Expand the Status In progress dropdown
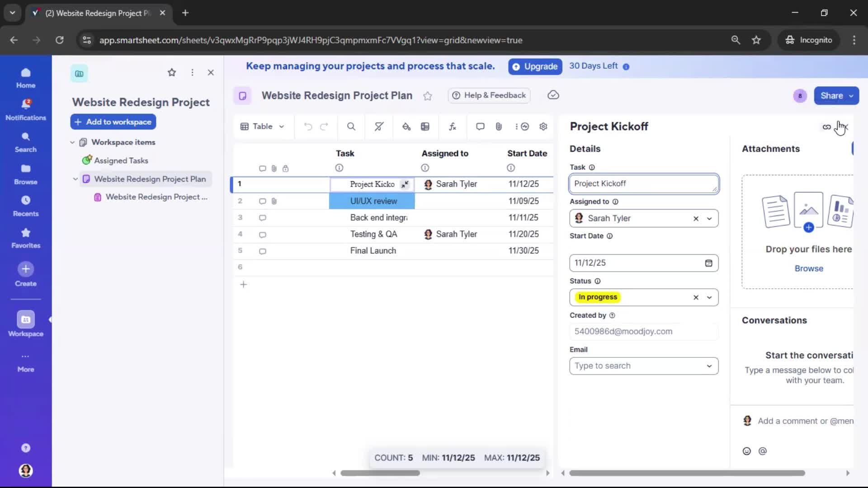868x488 pixels. (x=709, y=297)
